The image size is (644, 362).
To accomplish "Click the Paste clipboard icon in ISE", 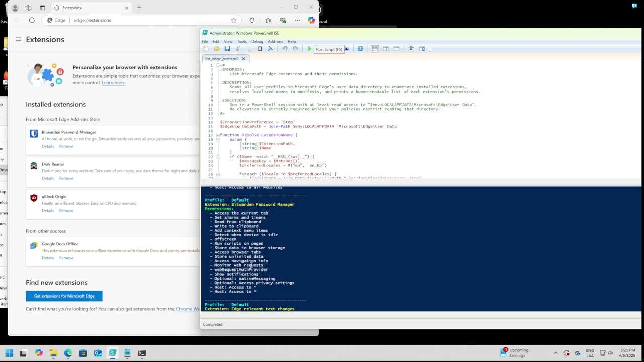I will pyautogui.click(x=260, y=49).
